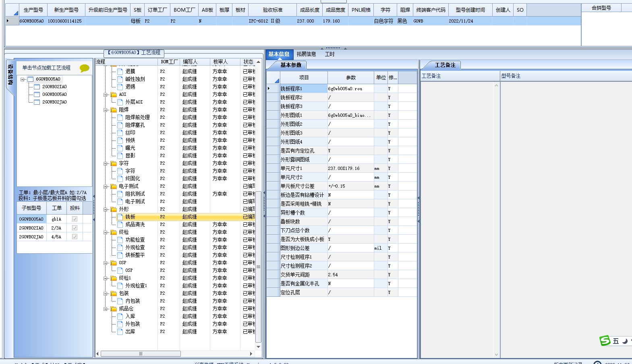This screenshot has height=364, width=632.
Task: Click the 单元板尺寸公差 value +/-0.15
Action: (x=350, y=186)
